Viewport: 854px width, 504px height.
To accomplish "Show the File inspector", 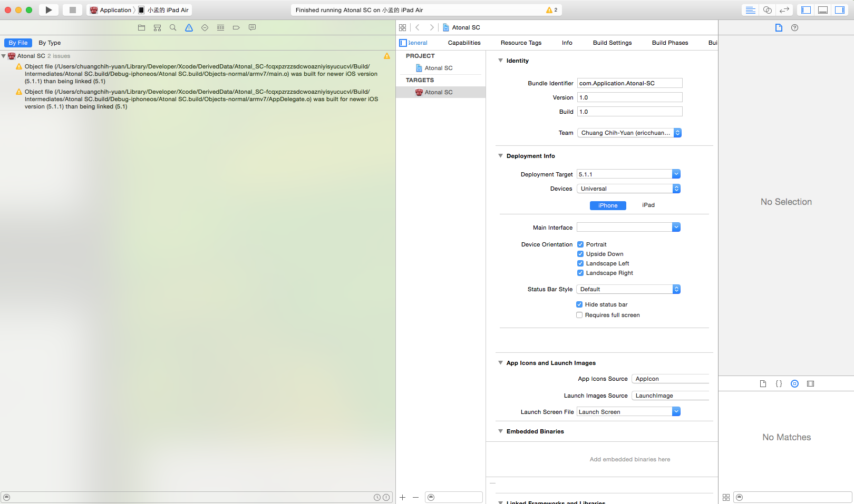I will [779, 27].
